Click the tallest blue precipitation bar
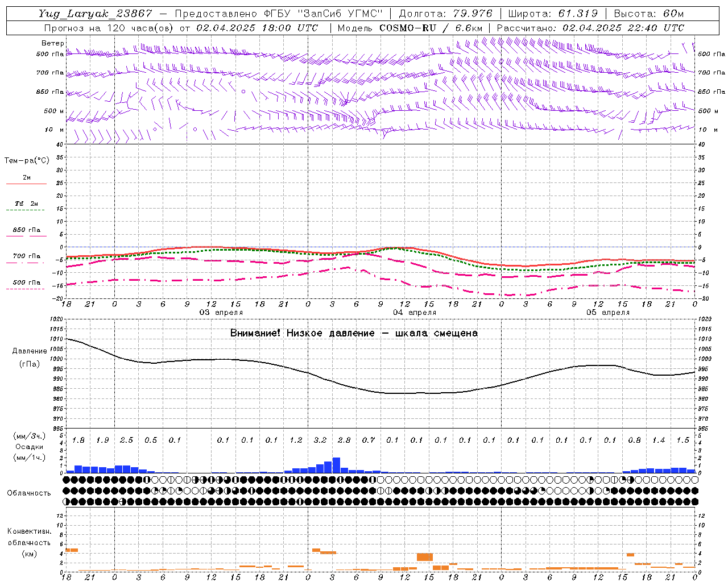 [336, 465]
